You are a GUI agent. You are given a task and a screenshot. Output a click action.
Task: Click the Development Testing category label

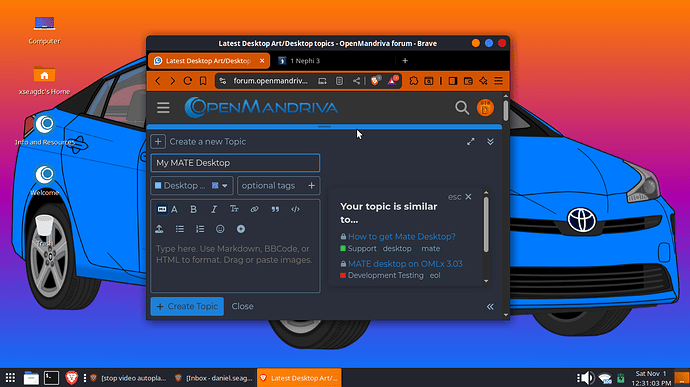click(382, 276)
